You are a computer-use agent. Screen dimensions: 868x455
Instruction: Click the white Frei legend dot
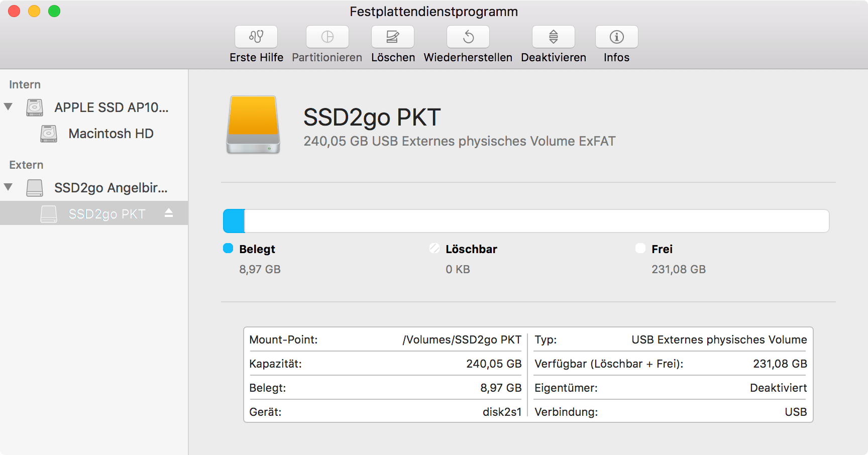click(x=640, y=248)
